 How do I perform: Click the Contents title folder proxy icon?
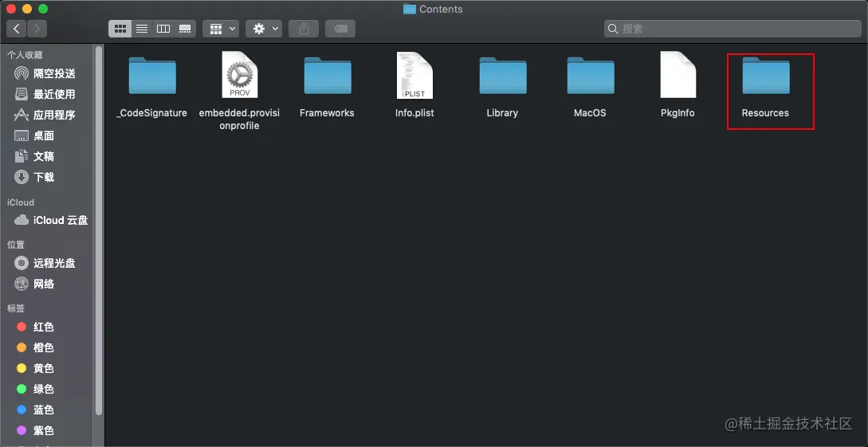(x=410, y=9)
